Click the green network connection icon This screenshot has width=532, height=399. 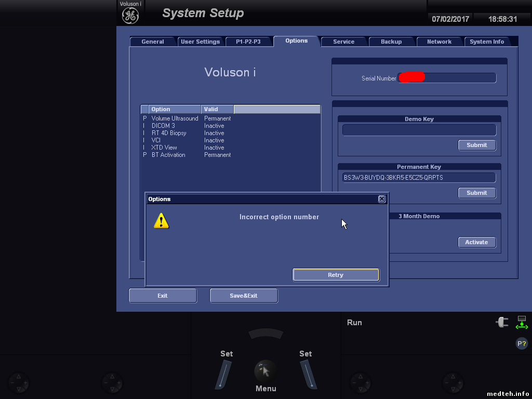click(x=522, y=322)
